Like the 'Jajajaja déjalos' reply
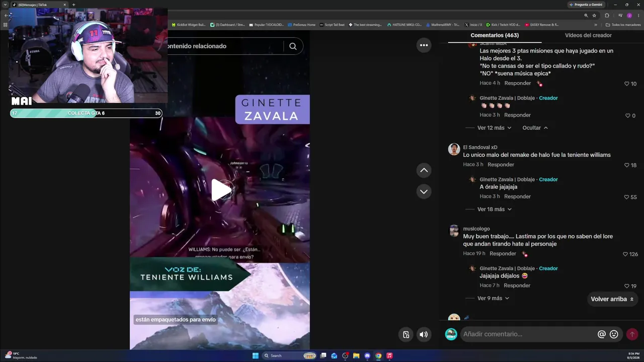644x362 pixels. point(627,286)
